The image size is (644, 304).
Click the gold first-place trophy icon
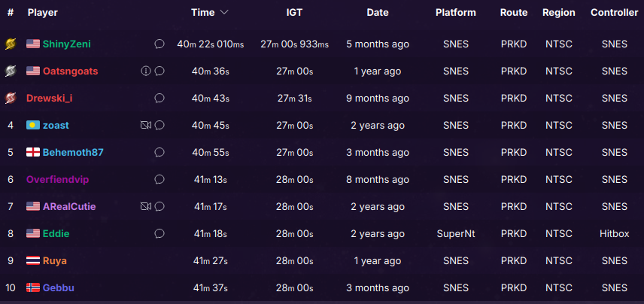(11, 44)
